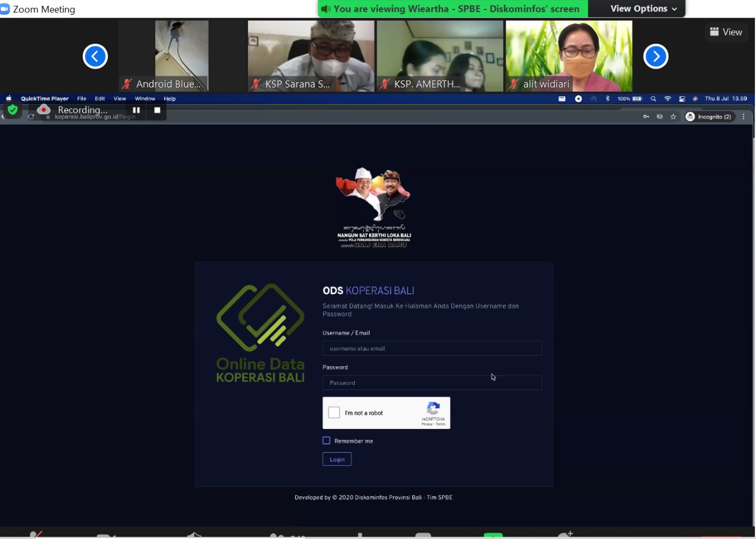Click the Online Data Koperasi Bali logo

click(260, 333)
